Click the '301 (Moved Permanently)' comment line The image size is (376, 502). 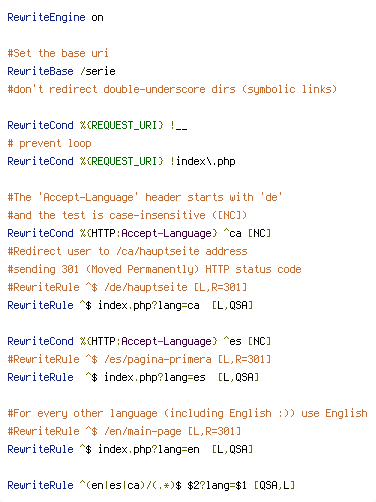pyautogui.click(x=154, y=269)
